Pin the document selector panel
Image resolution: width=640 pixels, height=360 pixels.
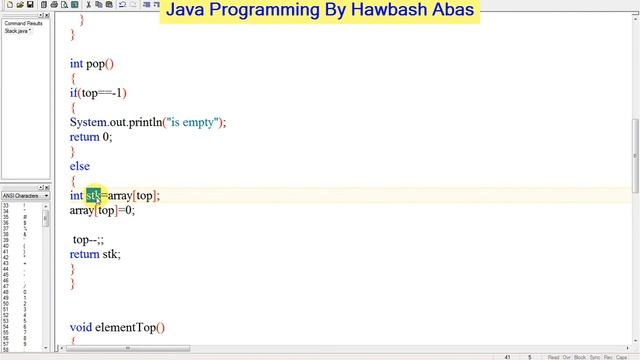pos(41,15)
